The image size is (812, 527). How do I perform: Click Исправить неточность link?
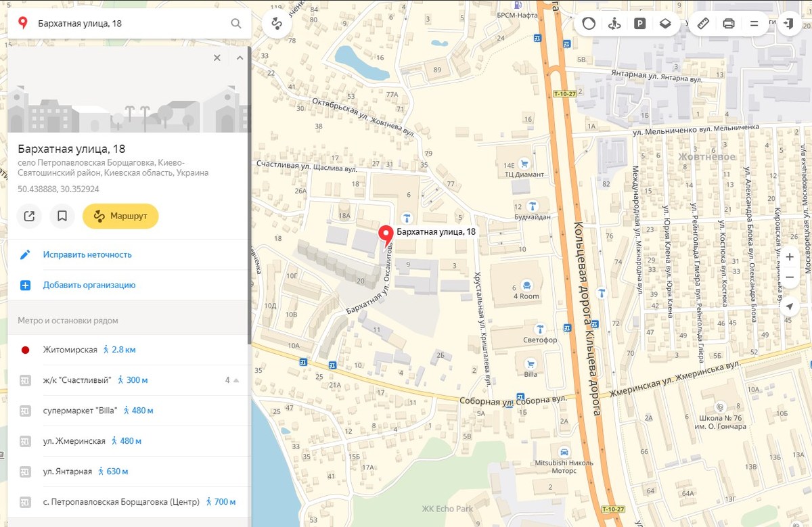point(87,255)
